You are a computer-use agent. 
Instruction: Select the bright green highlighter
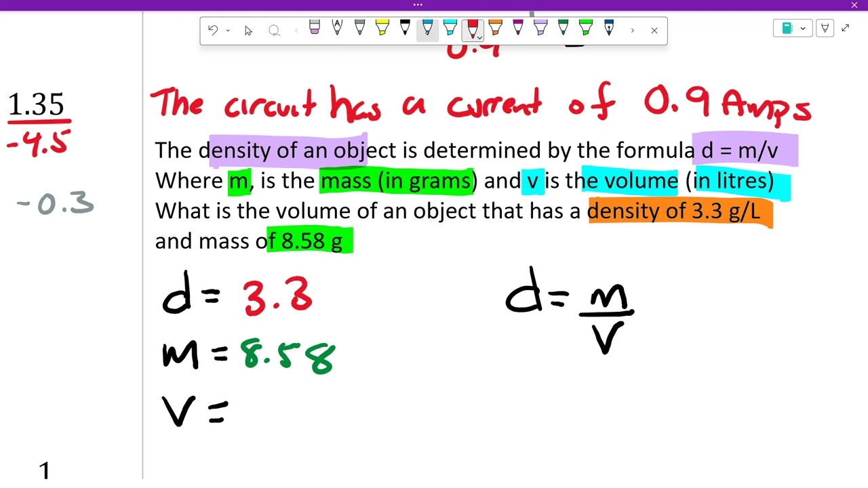tap(586, 28)
